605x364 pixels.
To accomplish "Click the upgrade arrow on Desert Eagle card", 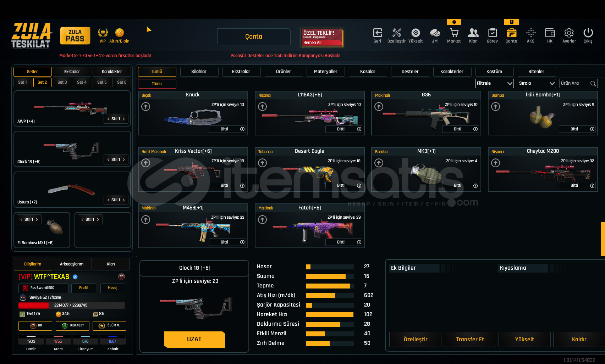I will (x=262, y=163).
